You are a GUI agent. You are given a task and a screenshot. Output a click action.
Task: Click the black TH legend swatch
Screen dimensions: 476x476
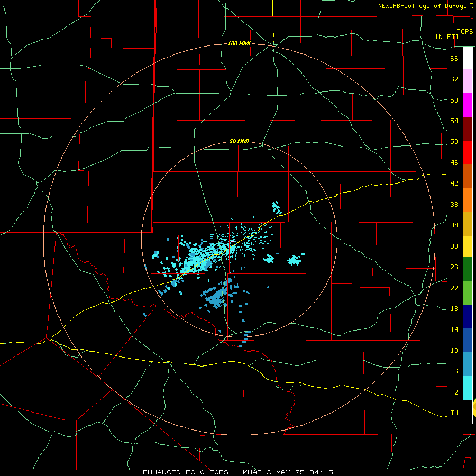[x=467, y=411]
